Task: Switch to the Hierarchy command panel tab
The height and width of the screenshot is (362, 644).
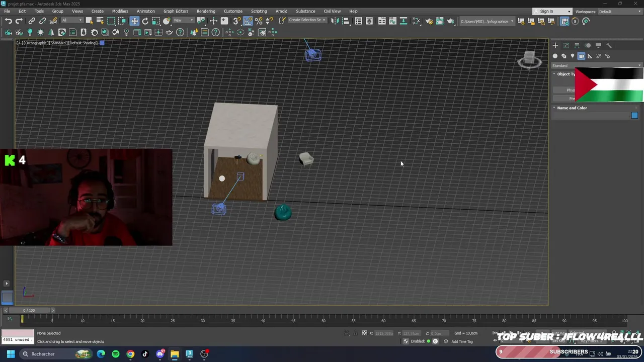Action: pos(577,45)
